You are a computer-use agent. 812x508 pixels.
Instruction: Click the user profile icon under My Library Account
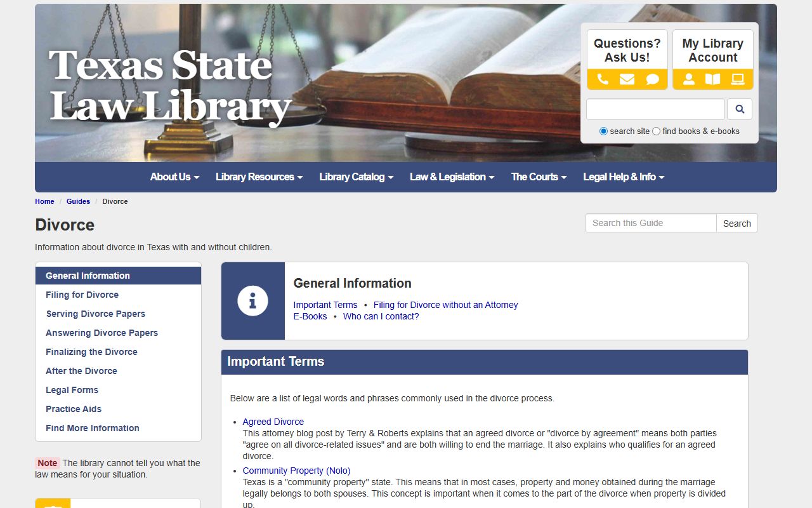pos(688,79)
